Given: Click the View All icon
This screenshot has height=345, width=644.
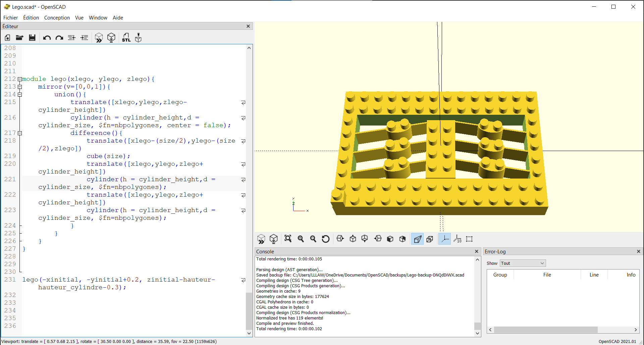Looking at the screenshot, I should click(x=288, y=239).
